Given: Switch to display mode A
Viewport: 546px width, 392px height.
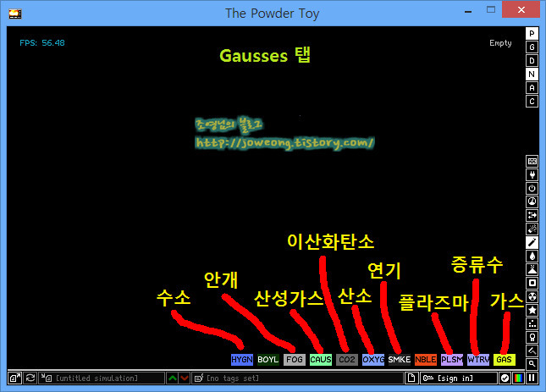Looking at the screenshot, I should tap(532, 88).
